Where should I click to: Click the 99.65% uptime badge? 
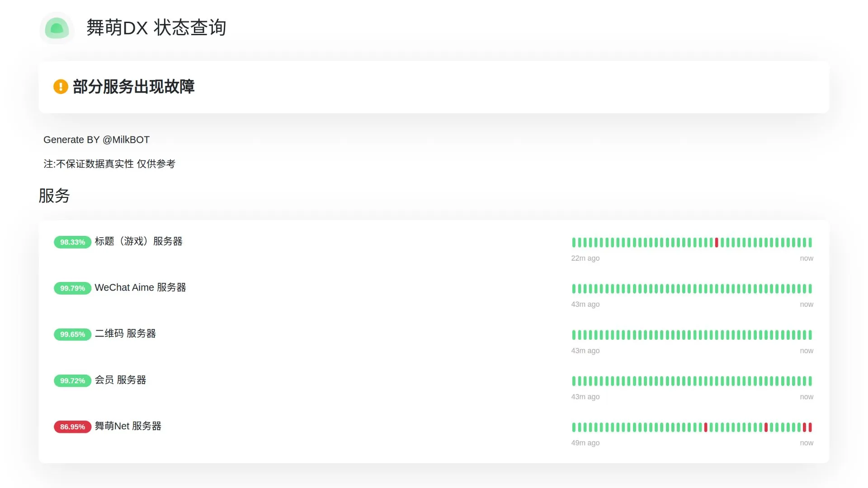click(72, 334)
